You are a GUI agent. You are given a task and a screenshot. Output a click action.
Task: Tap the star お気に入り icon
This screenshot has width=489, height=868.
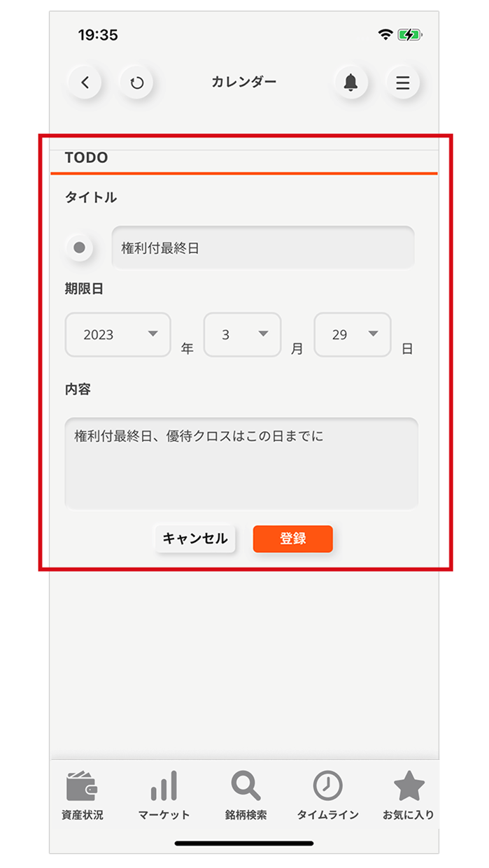(x=409, y=786)
